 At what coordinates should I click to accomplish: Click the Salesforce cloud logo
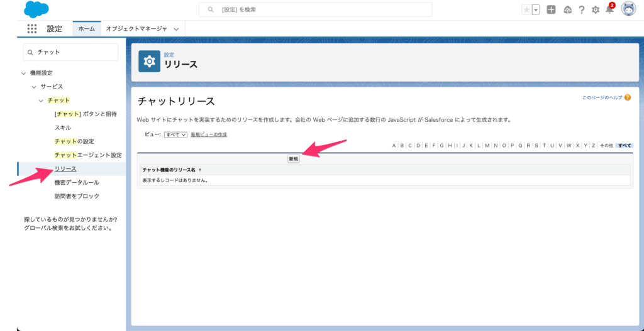(36, 9)
